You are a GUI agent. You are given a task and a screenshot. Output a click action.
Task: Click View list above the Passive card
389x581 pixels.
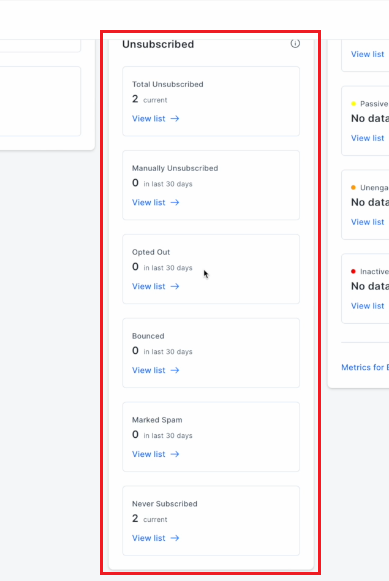pyautogui.click(x=368, y=54)
